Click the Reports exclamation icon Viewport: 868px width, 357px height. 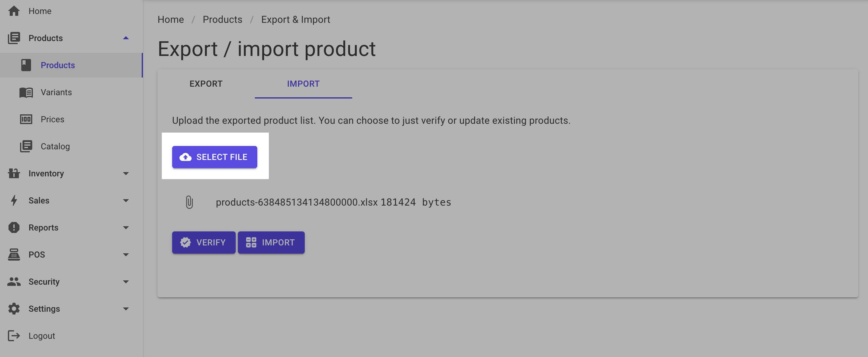pyautogui.click(x=14, y=227)
